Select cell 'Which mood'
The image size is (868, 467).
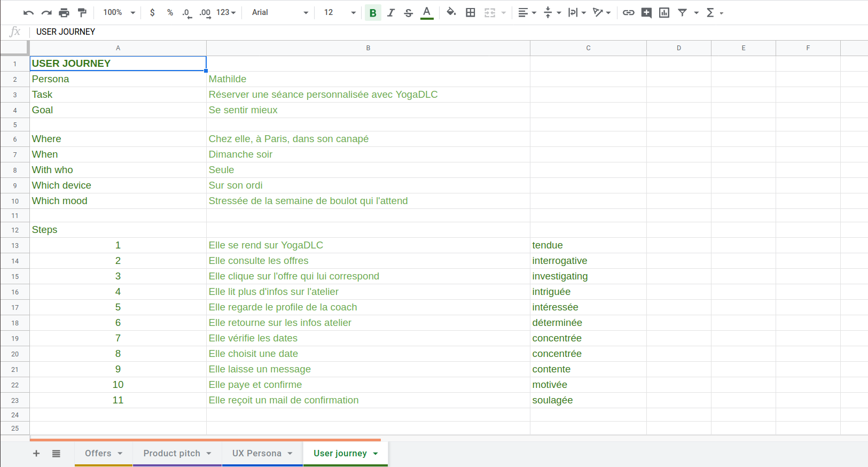point(118,201)
